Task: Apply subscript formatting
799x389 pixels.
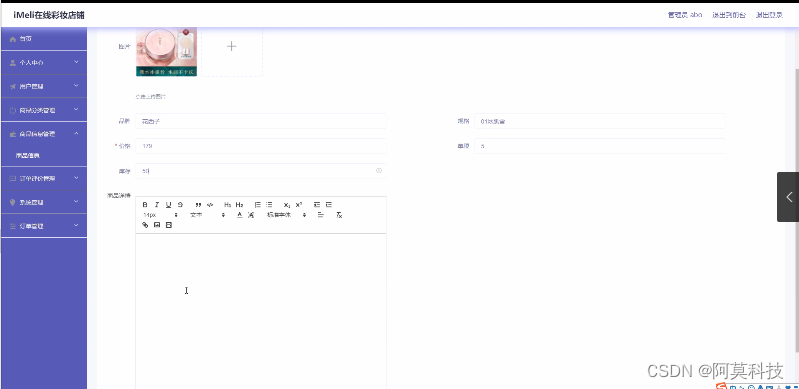Action: [x=287, y=204]
